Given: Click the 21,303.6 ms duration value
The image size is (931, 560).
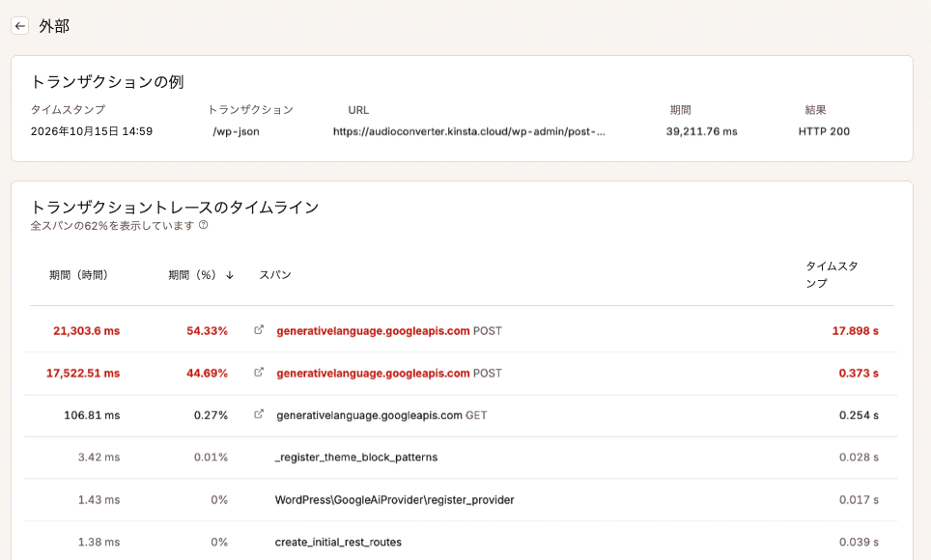Looking at the screenshot, I should point(87,331).
